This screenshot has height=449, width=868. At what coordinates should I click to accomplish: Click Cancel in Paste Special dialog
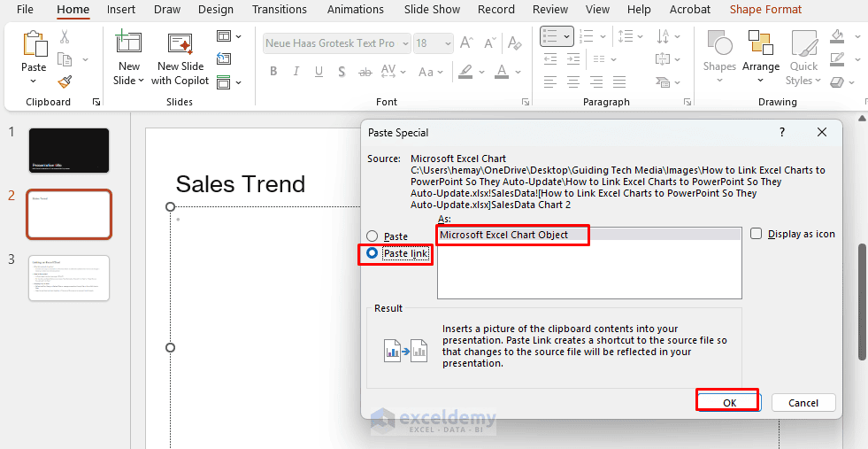803,402
